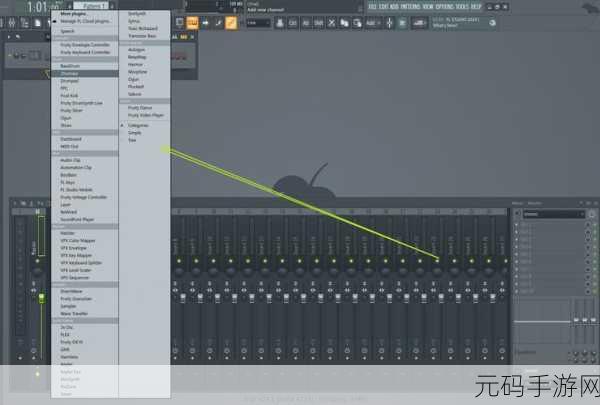Click the Master track pan knob

pyautogui.click(x=37, y=272)
